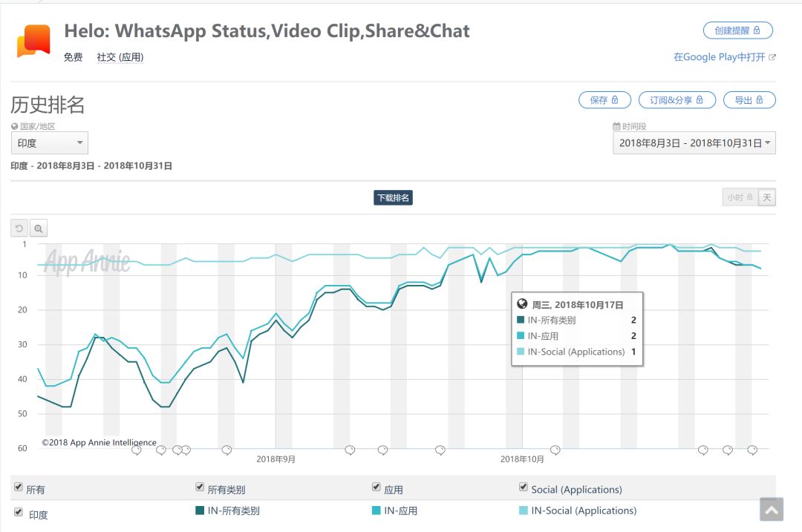Viewport: 802px width, 532px height.
Task: Click the 保存 button
Action: coord(604,100)
